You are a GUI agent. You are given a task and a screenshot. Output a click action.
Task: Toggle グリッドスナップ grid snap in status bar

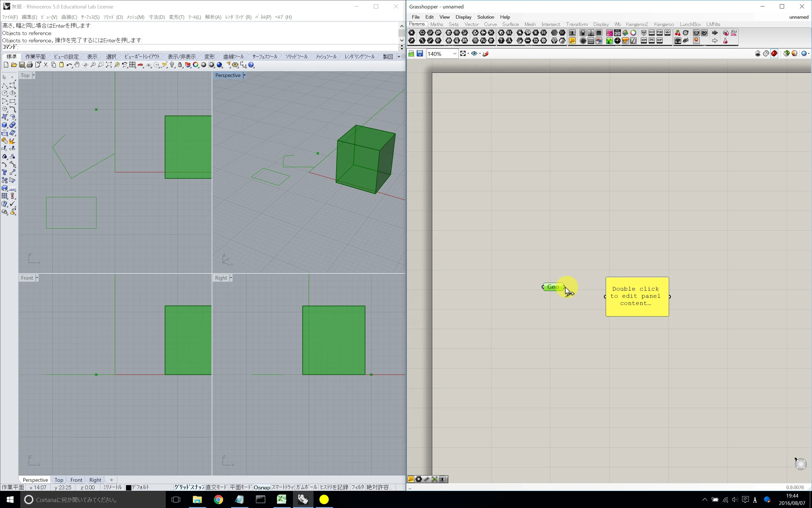189,487
